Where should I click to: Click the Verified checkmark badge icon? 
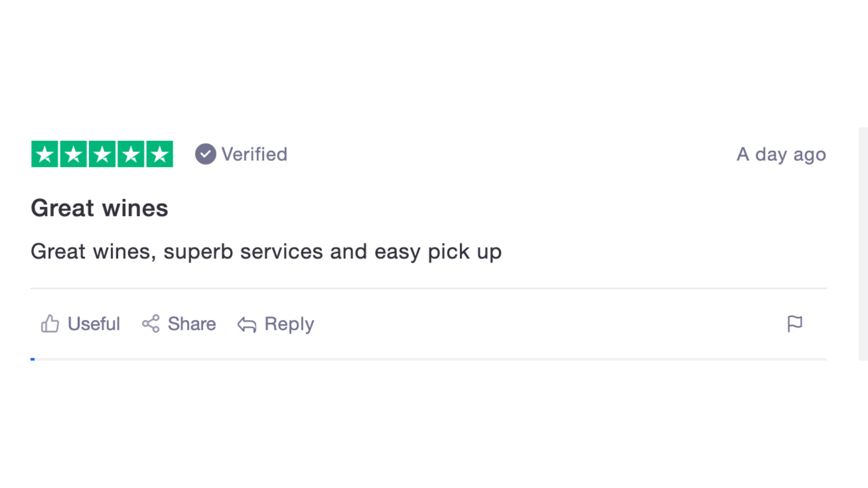point(206,154)
